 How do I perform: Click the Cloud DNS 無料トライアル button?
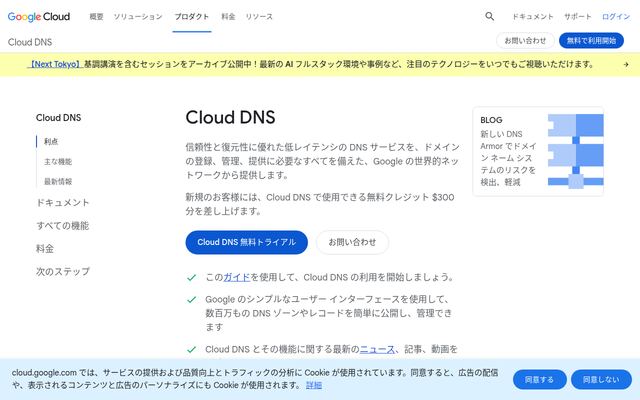[x=247, y=242]
